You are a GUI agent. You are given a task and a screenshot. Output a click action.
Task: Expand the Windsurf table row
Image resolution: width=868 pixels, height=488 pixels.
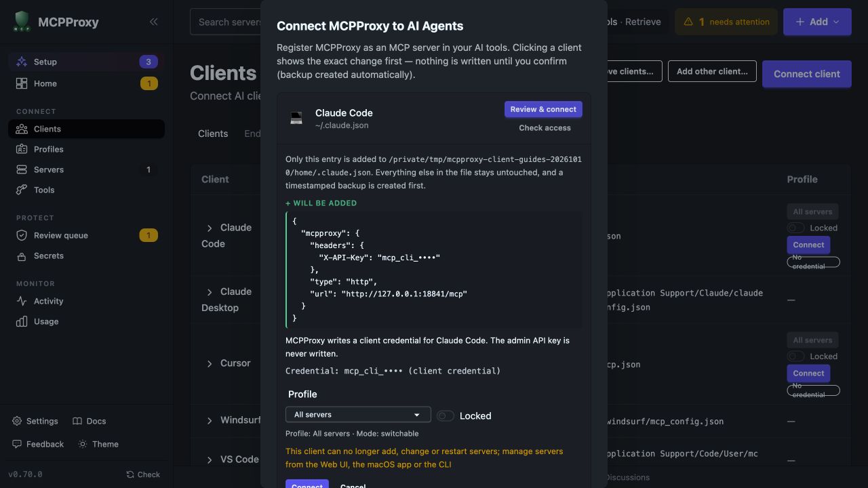(x=210, y=420)
